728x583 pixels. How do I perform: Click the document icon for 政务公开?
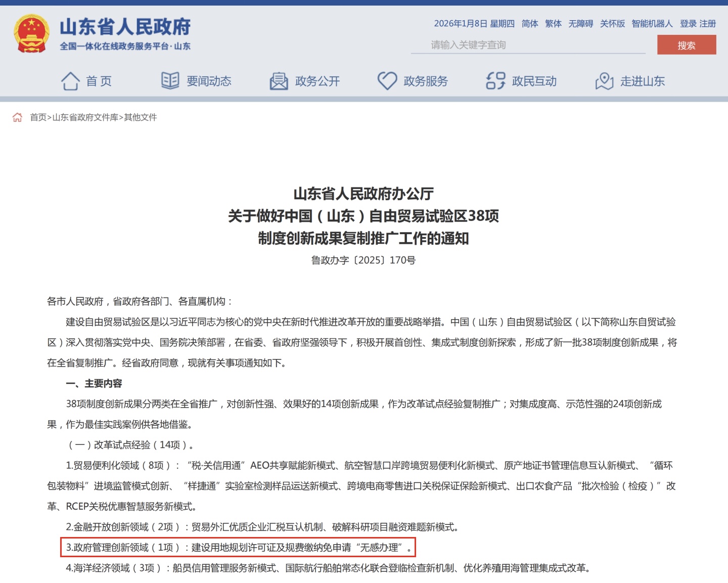279,81
